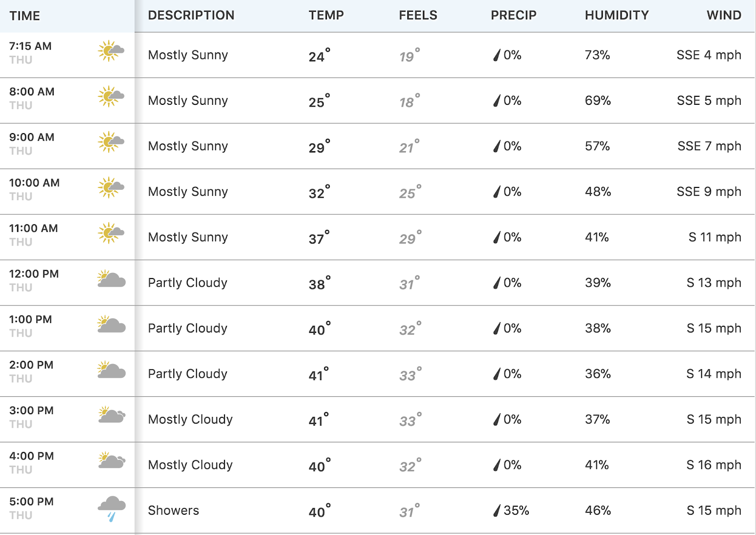The image size is (756, 535).
Task: Open the 10:00 AM forecast row
Action: (377, 192)
